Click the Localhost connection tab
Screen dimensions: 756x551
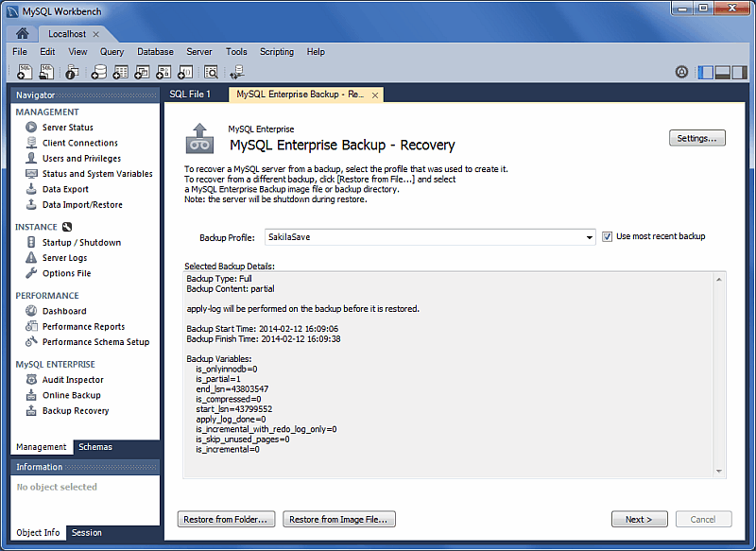(67, 34)
